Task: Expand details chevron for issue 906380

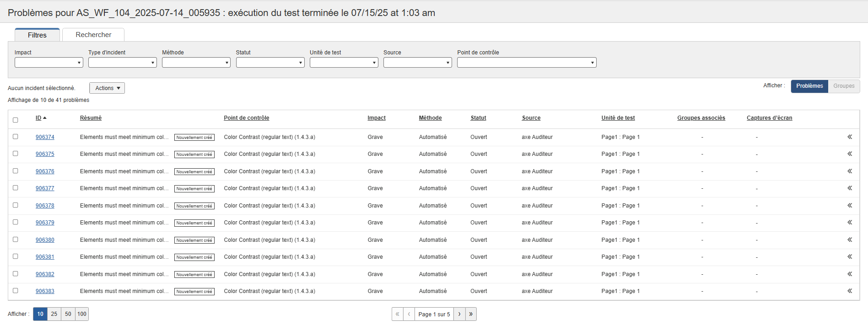Action: [849, 240]
